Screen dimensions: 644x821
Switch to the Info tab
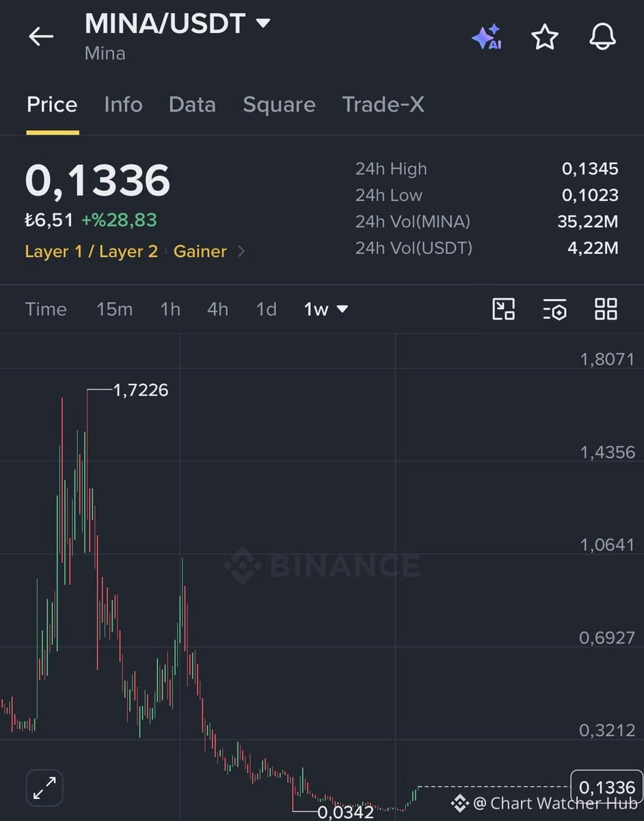(123, 105)
